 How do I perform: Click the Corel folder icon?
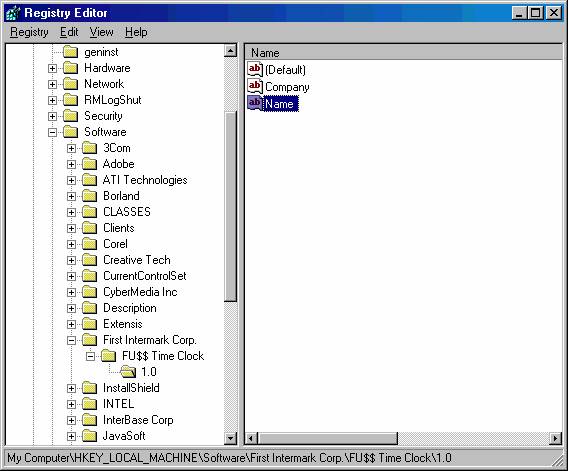click(x=89, y=244)
